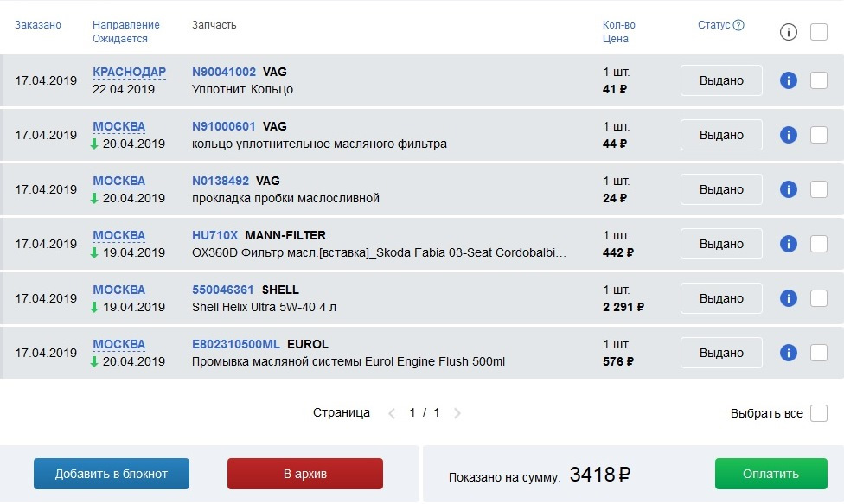The height and width of the screenshot is (504, 844).
Task: Check the box for the N90041002 row
Action: (819, 80)
